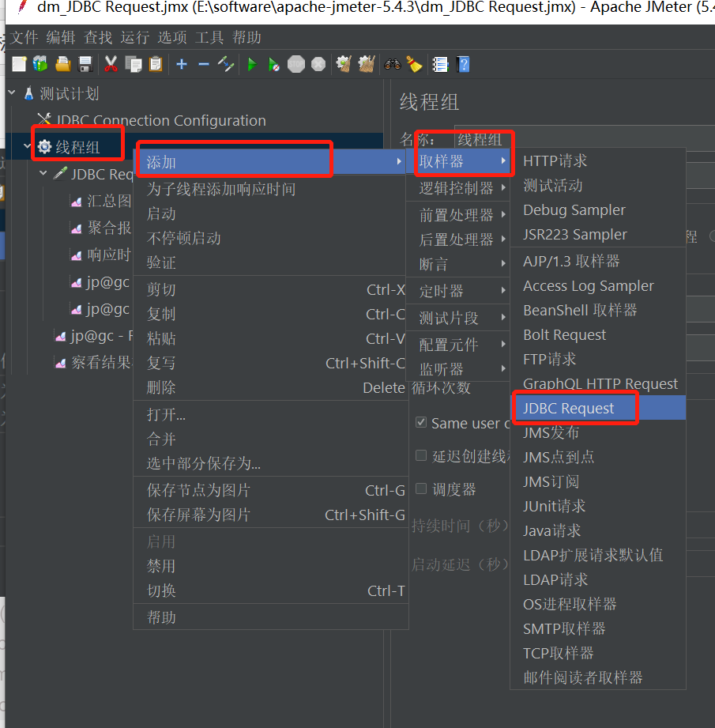Image resolution: width=715 pixels, height=728 pixels.
Task: Choose GraphQL HTTP Request entry
Action: (x=598, y=383)
